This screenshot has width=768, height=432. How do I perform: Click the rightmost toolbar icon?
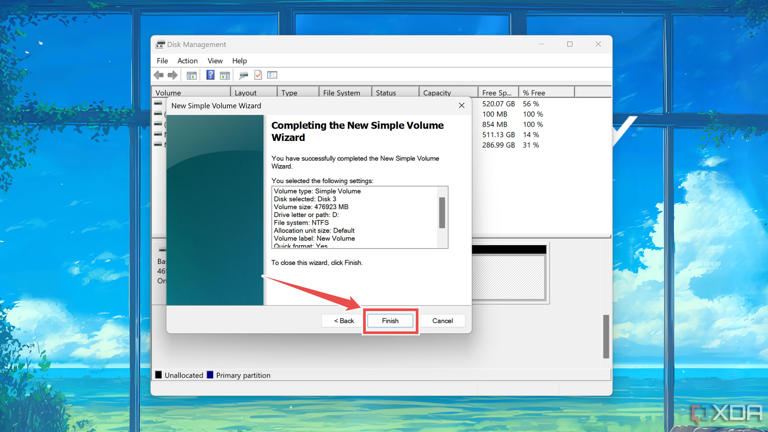coord(272,75)
